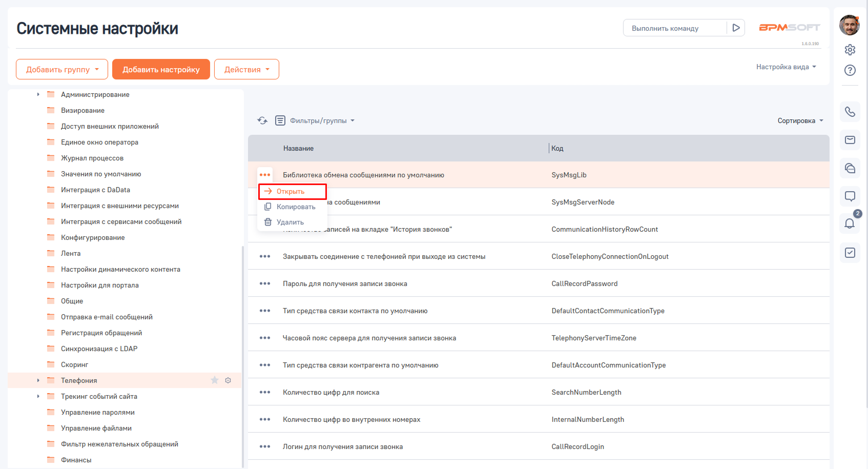
Task: Open the system designer gear icon
Action: point(850,50)
